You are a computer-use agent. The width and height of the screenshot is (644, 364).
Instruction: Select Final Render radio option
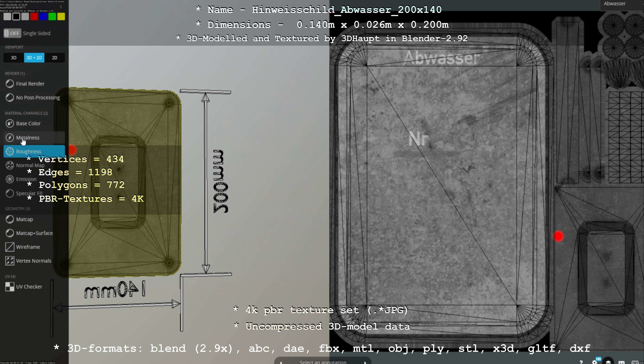coord(10,84)
